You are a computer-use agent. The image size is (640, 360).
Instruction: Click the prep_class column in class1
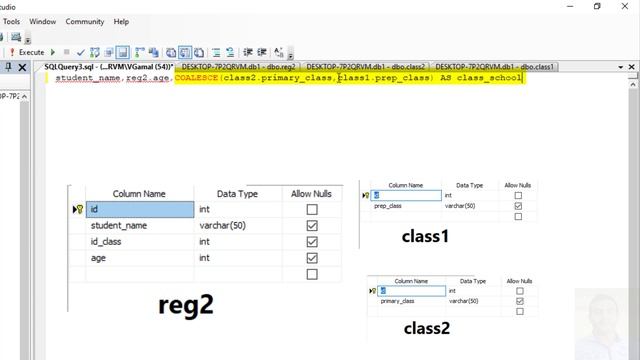pyautogui.click(x=407, y=206)
